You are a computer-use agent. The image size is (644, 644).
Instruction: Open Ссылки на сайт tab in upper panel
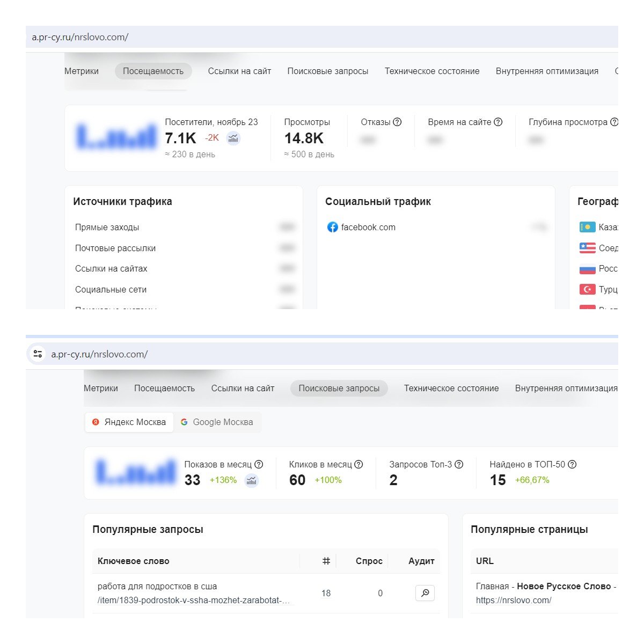pyautogui.click(x=239, y=71)
